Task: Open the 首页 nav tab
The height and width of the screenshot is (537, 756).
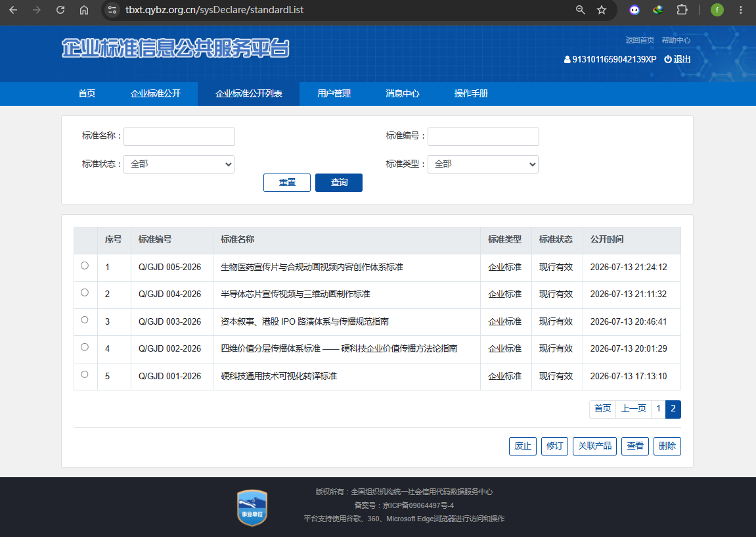Action: (x=87, y=93)
